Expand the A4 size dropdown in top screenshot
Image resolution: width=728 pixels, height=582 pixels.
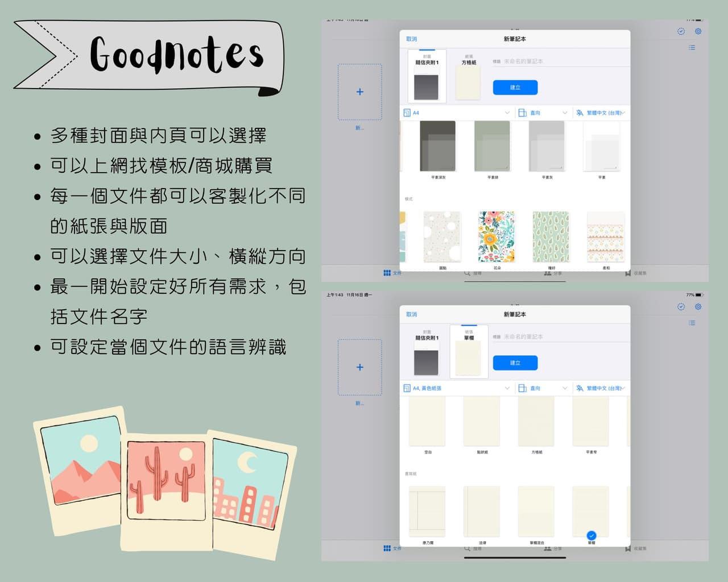[x=456, y=113]
